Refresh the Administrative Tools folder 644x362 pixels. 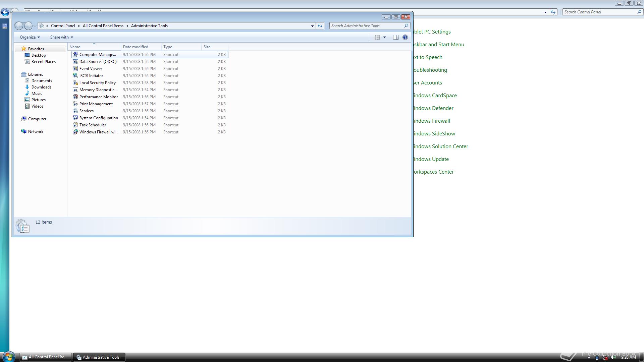320,26
